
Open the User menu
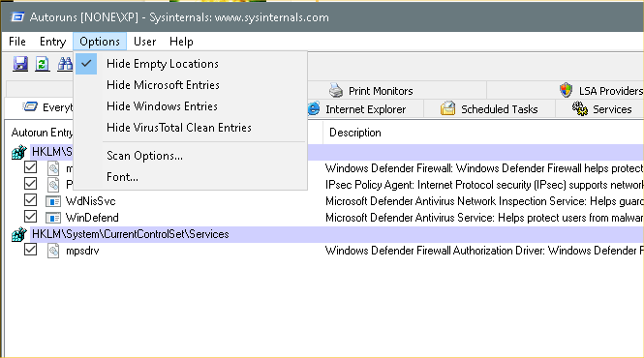144,42
